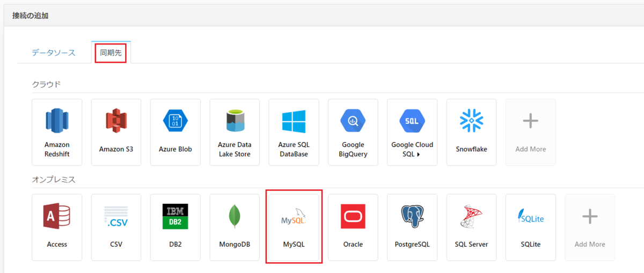Select MySQL as the sync destination
Screen dimensions: 644x273
pos(294,227)
